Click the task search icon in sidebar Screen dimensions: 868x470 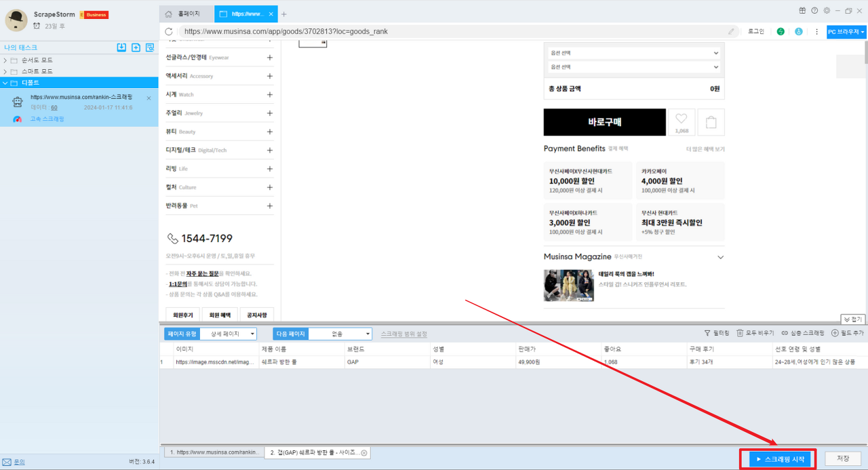150,47
